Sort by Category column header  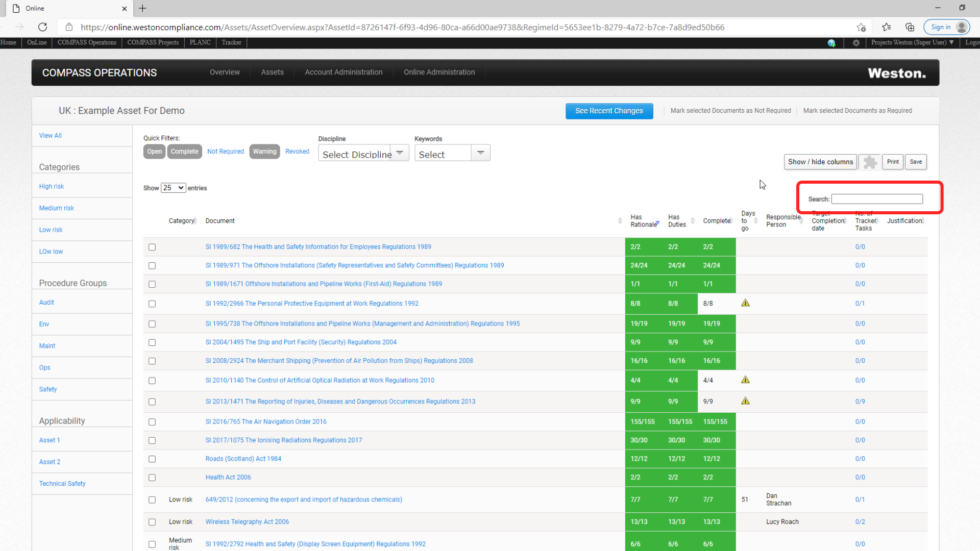pyautogui.click(x=182, y=221)
